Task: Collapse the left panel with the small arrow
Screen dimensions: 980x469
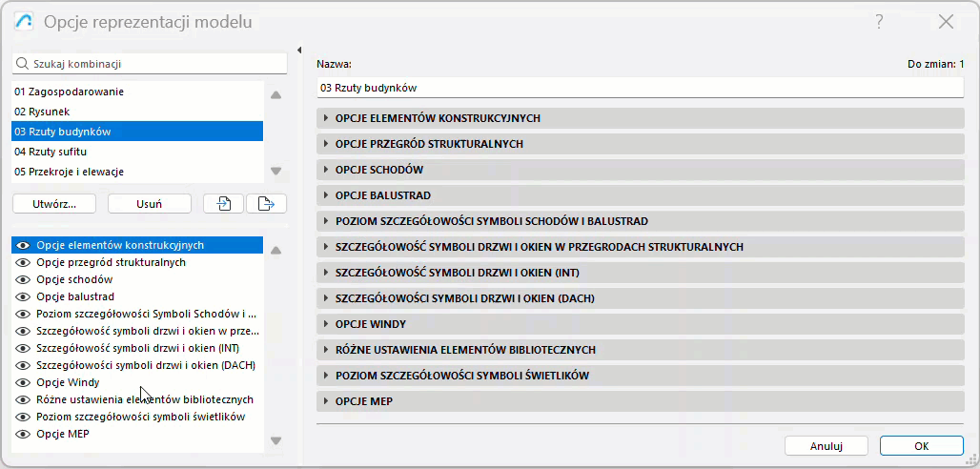Action: [x=298, y=50]
